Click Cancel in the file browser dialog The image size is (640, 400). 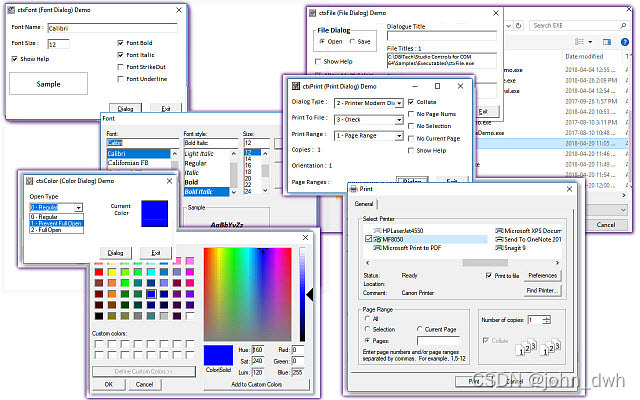tap(605, 224)
